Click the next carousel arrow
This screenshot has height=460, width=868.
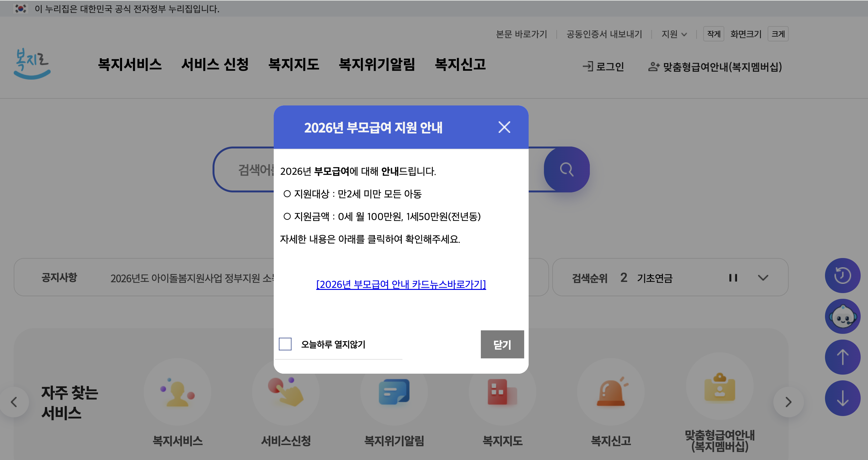pos(788,402)
